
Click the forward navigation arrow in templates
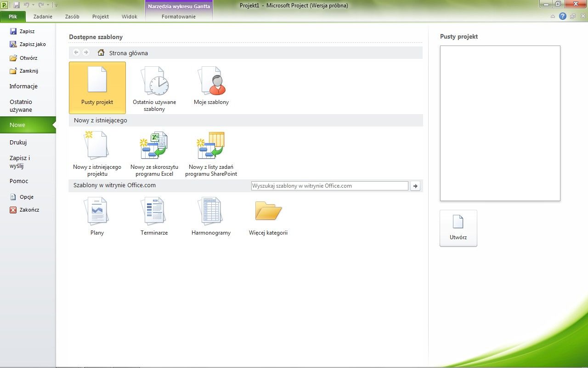(86, 52)
